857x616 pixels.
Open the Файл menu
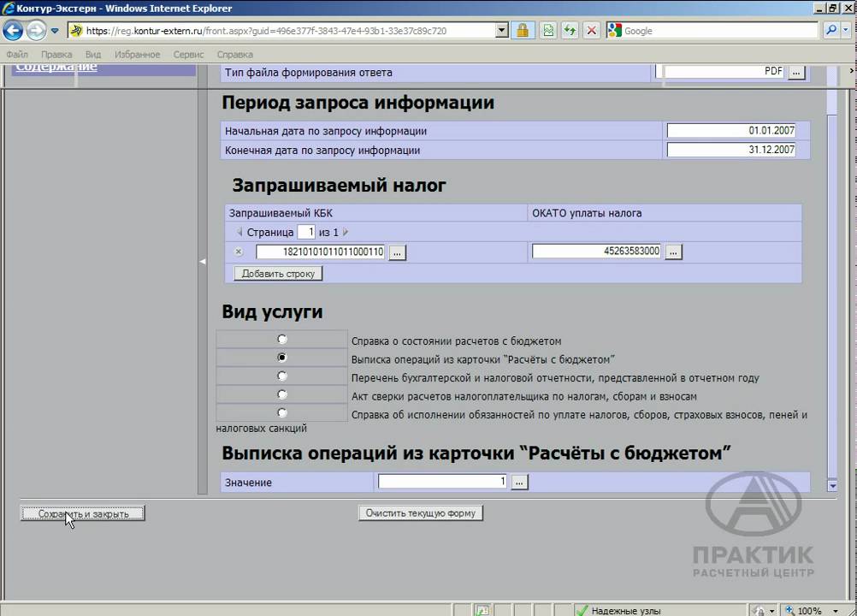click(x=17, y=54)
